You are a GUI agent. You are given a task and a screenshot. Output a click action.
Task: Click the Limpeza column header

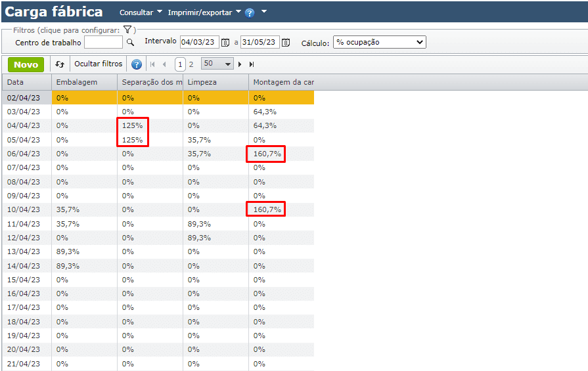tap(215, 82)
